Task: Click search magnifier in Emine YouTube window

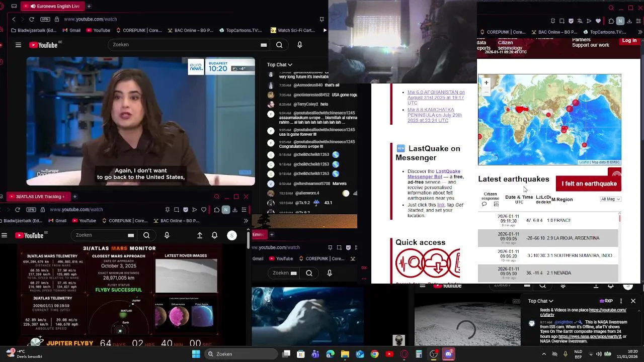Action: pos(309,273)
